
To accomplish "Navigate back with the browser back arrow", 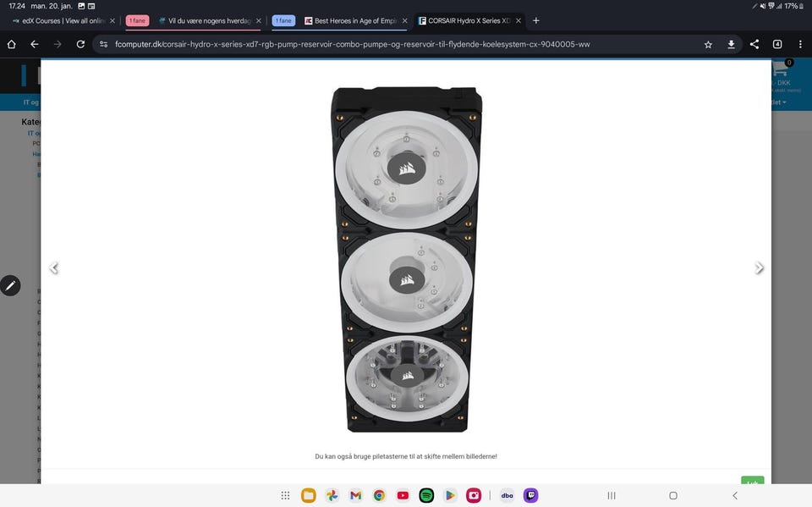I will [x=34, y=44].
